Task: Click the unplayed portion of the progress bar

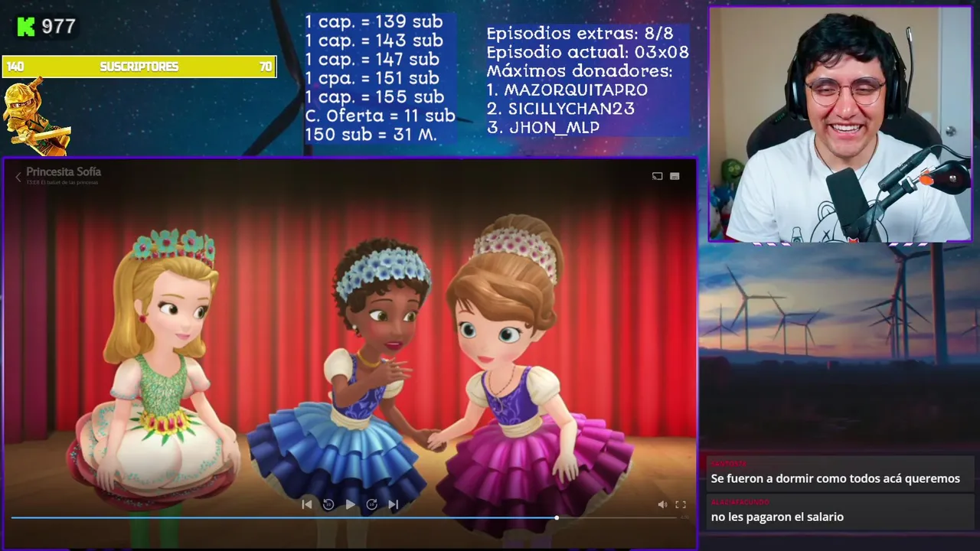Action: 619,518
